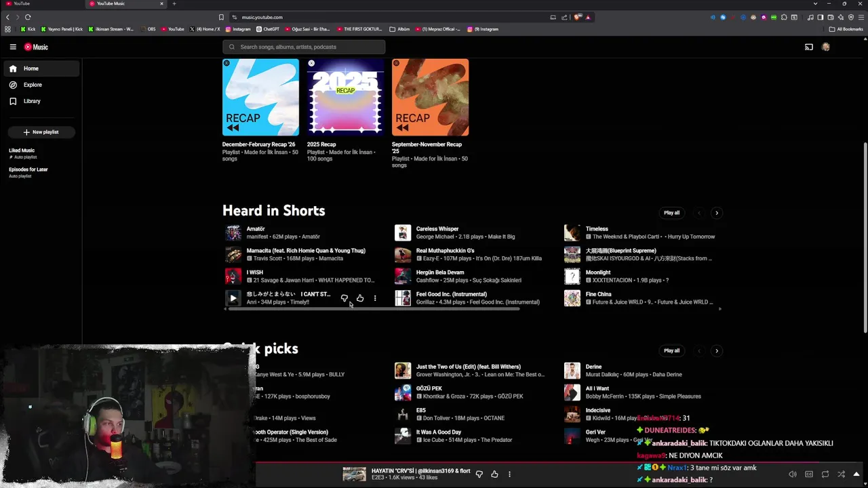Screen dimensions: 868x488
Task: Open the OBS bookmark
Action: coord(148,29)
